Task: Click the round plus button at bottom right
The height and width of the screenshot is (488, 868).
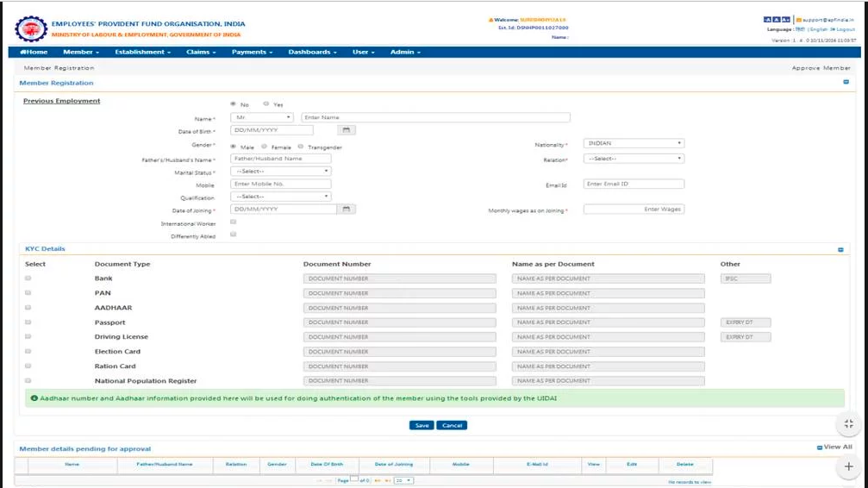Action: (x=849, y=466)
